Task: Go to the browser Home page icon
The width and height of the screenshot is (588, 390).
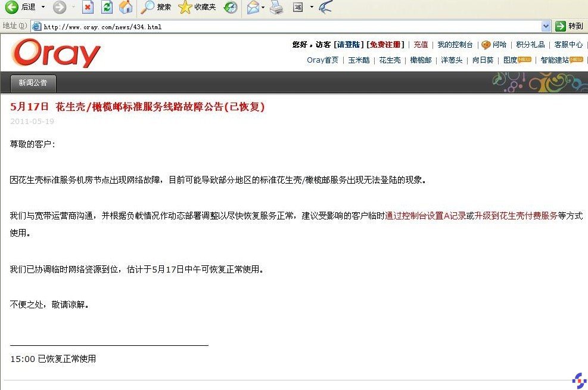Action: [126, 7]
